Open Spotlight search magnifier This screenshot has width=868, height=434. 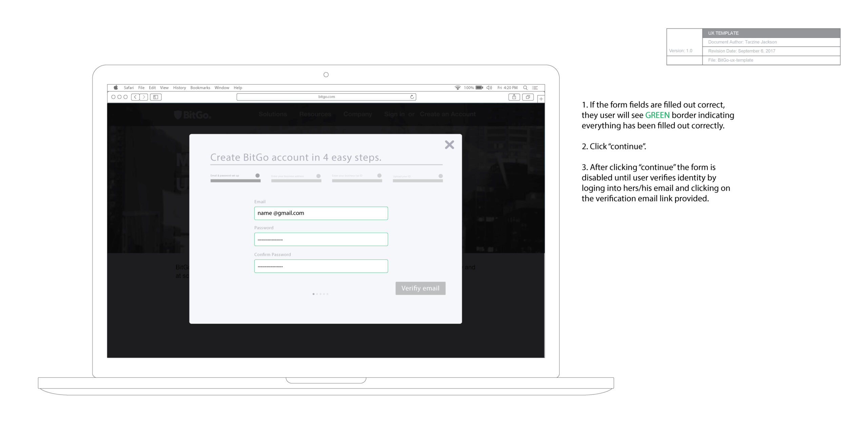pyautogui.click(x=525, y=87)
